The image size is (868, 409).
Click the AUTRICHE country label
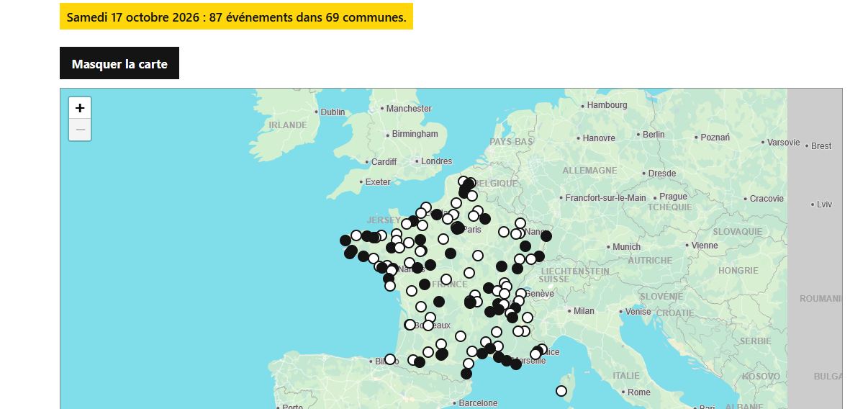[x=649, y=261]
